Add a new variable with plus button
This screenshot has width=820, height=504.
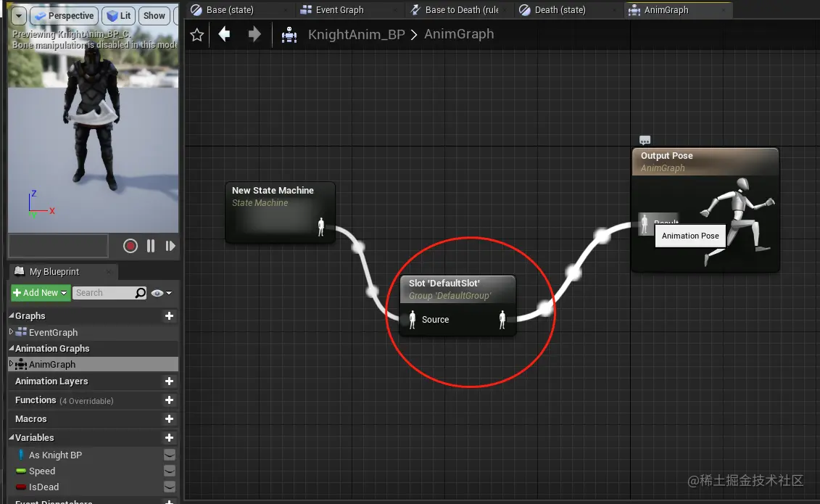(x=169, y=437)
